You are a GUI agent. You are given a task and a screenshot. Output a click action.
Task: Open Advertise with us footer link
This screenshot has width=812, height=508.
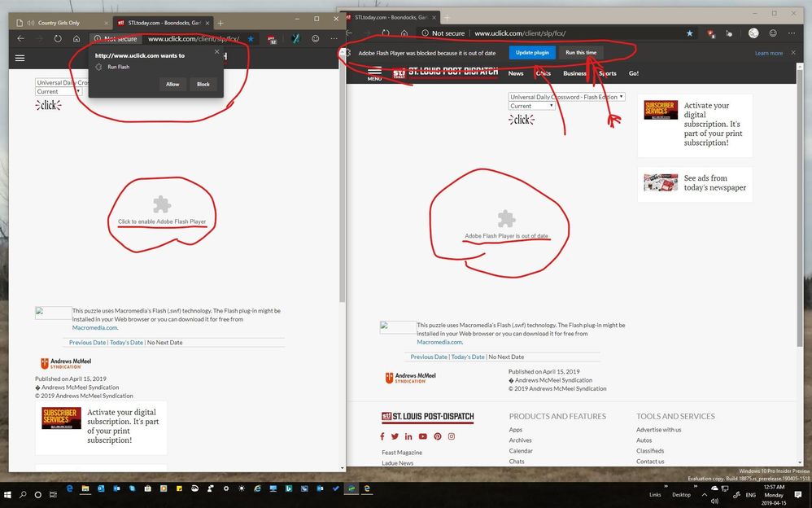tap(659, 430)
